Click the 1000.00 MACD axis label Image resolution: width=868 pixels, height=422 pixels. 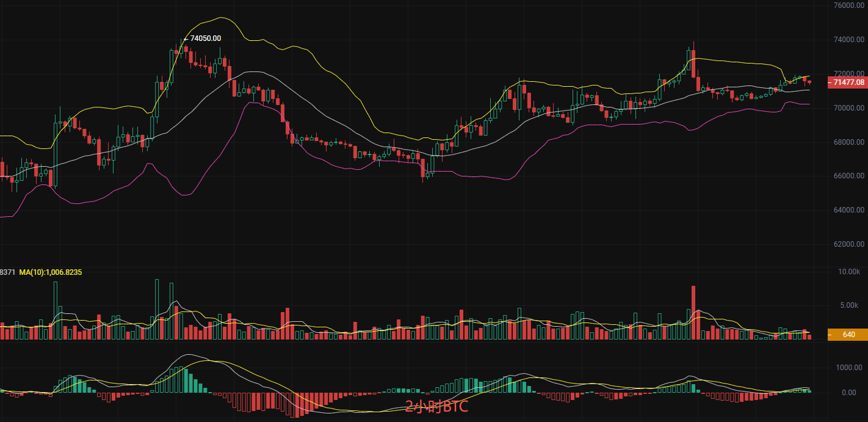(849, 368)
